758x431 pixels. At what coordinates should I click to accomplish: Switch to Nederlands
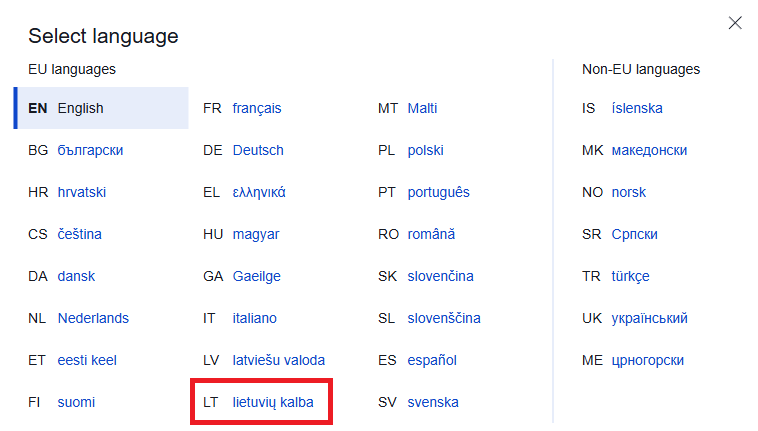coord(93,318)
